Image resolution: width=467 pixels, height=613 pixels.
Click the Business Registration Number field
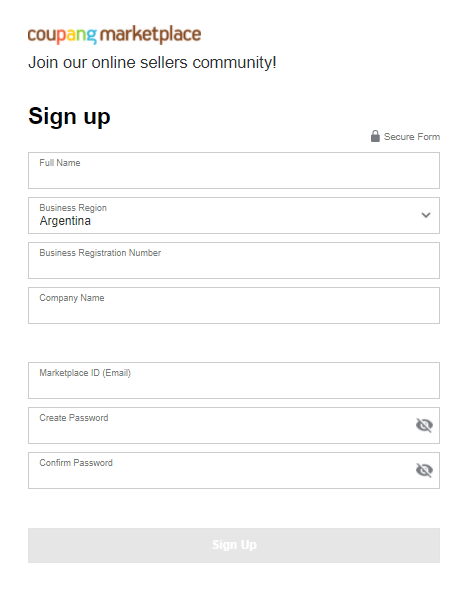234,260
